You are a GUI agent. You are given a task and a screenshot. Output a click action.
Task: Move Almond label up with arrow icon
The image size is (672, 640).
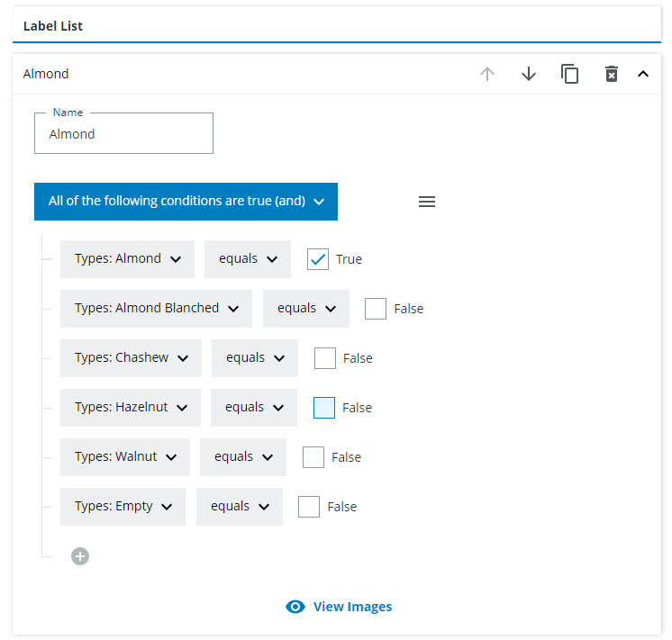click(487, 74)
